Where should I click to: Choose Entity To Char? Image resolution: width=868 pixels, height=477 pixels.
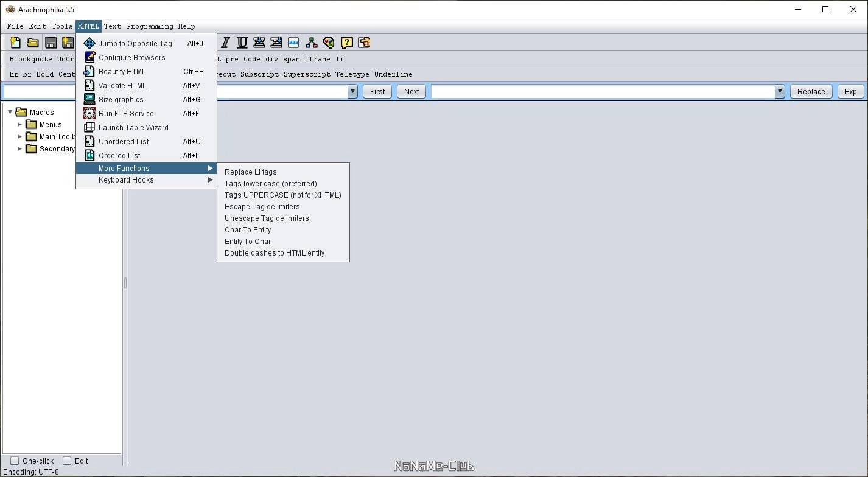(x=283, y=241)
